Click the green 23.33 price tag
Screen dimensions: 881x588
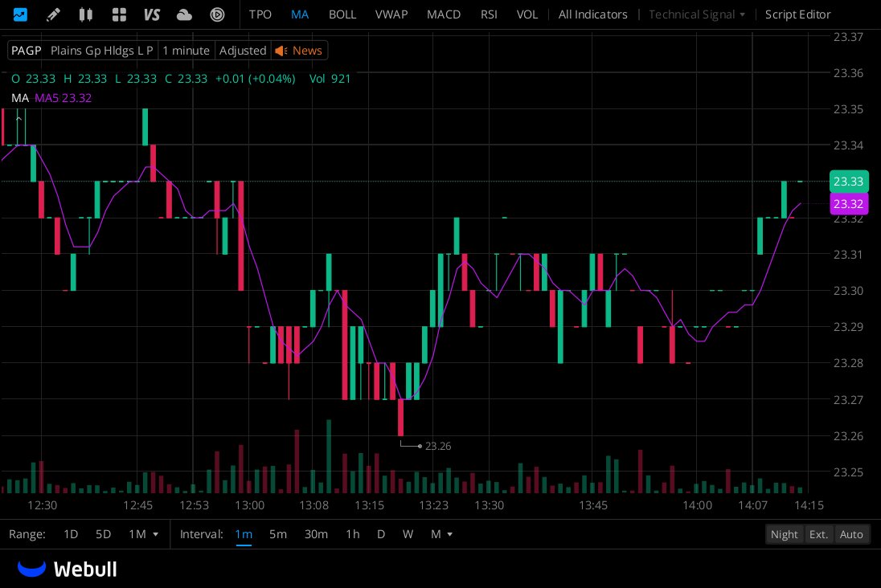pos(848,182)
